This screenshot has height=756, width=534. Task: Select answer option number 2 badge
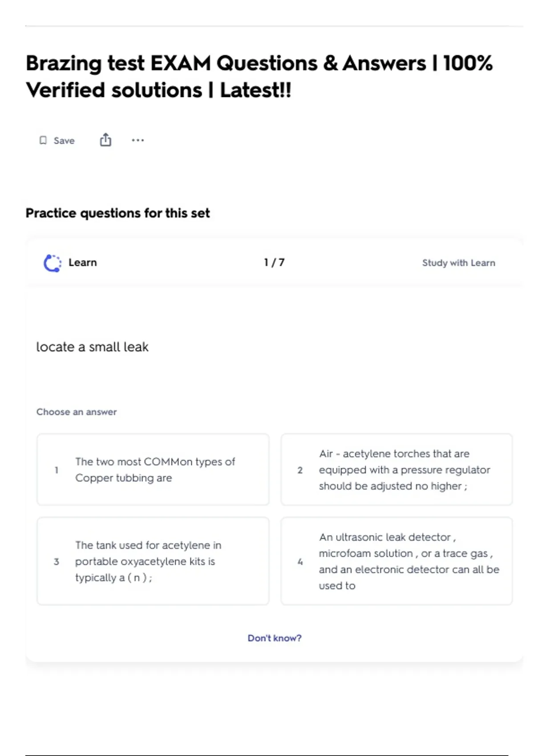(300, 470)
